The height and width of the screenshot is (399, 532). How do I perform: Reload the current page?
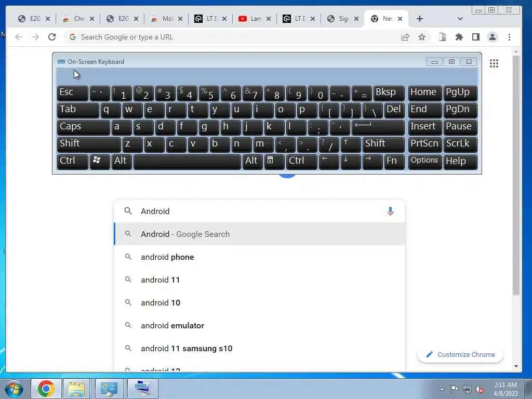(x=52, y=37)
